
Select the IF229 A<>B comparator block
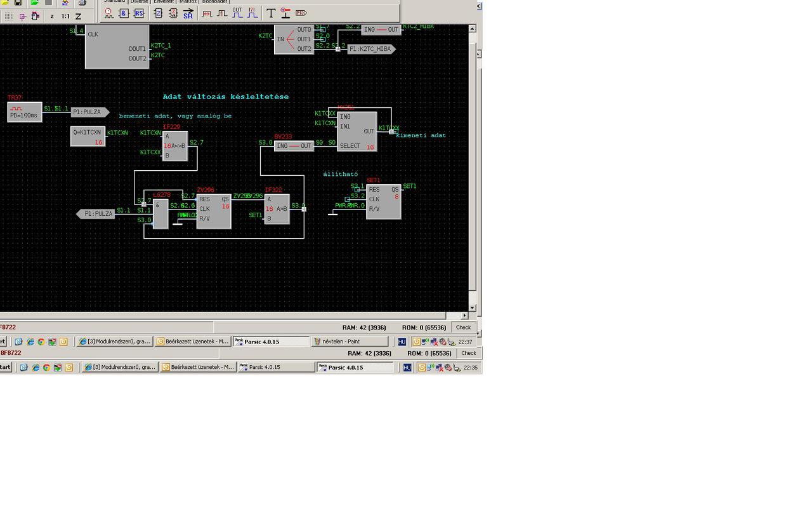click(x=175, y=146)
